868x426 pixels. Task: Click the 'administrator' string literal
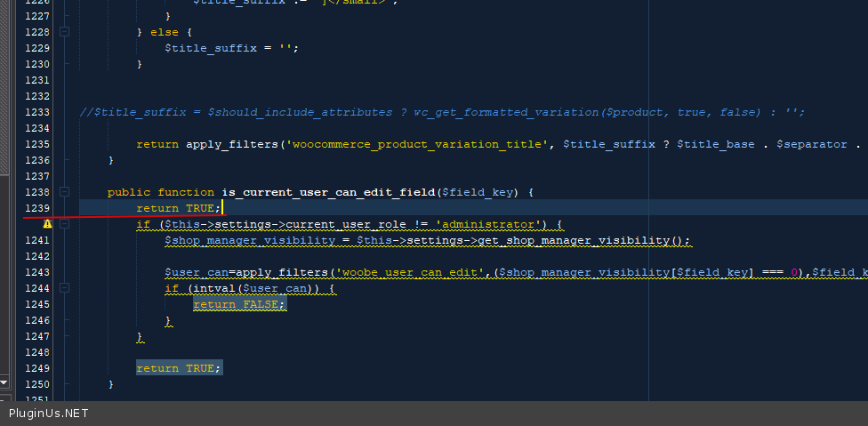tap(487, 224)
